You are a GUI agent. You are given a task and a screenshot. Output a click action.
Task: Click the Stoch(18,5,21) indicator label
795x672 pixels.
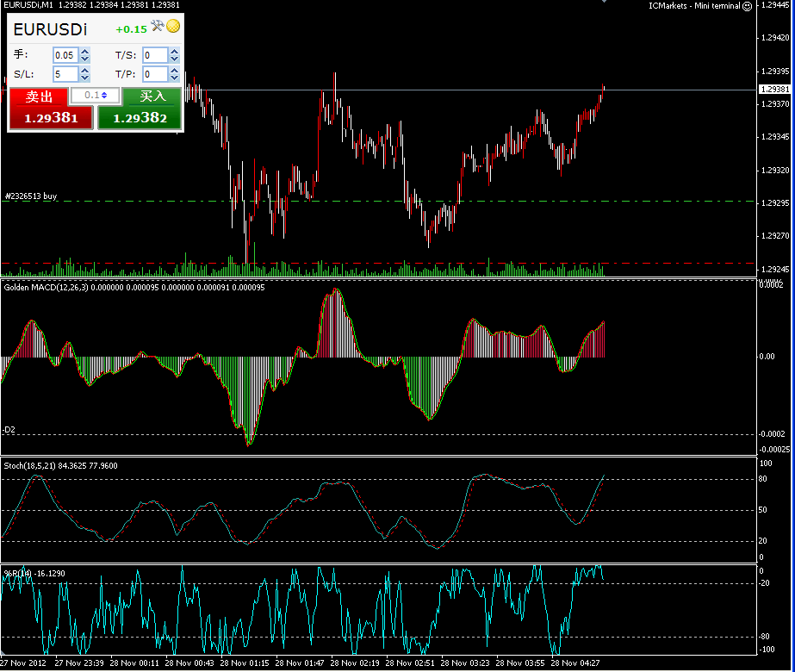pos(30,465)
